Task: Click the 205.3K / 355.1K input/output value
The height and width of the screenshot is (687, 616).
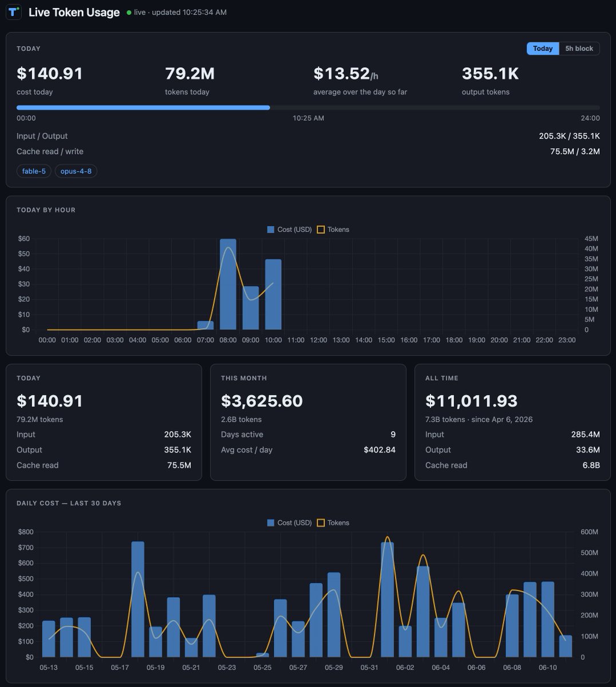Action: pos(570,136)
